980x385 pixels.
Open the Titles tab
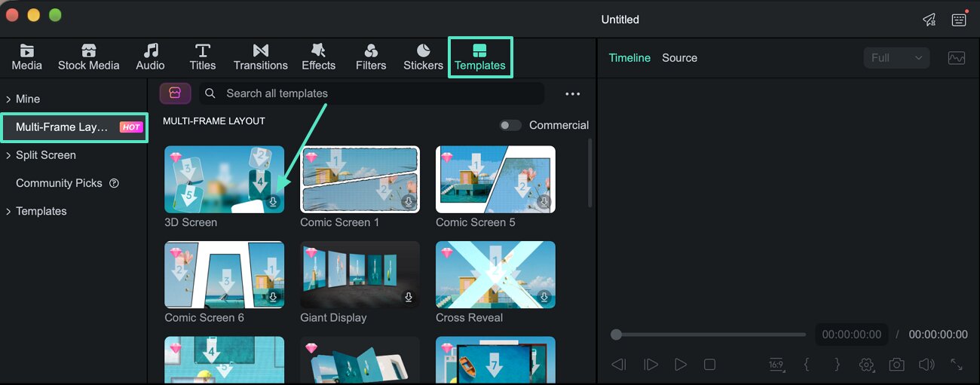pyautogui.click(x=203, y=57)
